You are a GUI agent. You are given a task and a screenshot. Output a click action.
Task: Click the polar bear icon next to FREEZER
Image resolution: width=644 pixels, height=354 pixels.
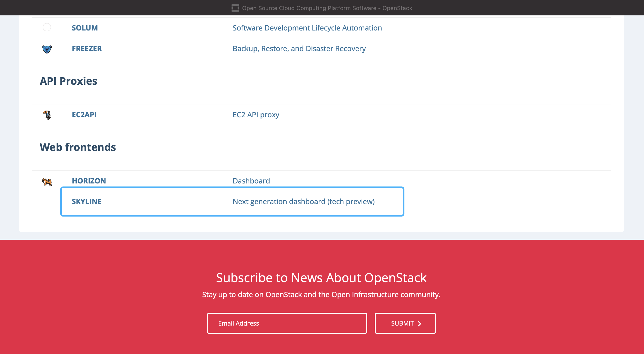pos(47,49)
